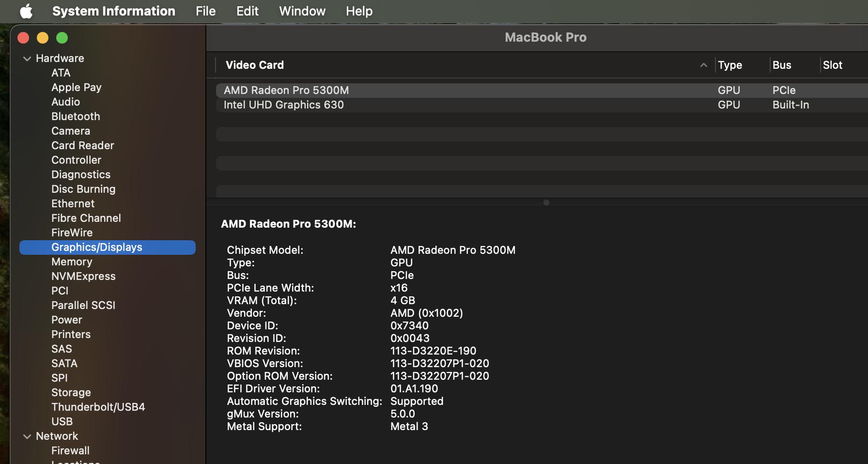
Task: Select SAS in the sidebar
Action: coord(62,349)
